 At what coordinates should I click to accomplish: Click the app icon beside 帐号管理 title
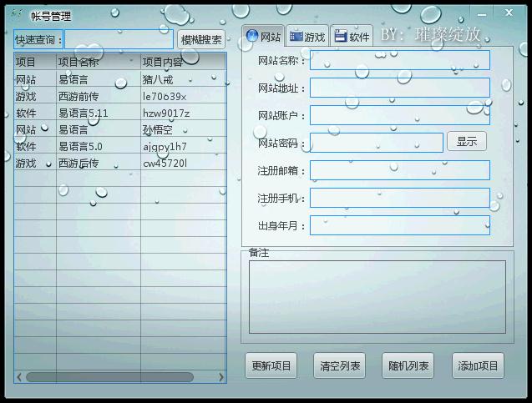pos(17,14)
